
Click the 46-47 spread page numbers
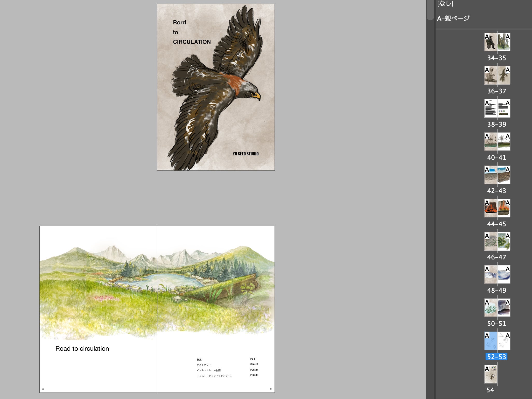pos(496,257)
